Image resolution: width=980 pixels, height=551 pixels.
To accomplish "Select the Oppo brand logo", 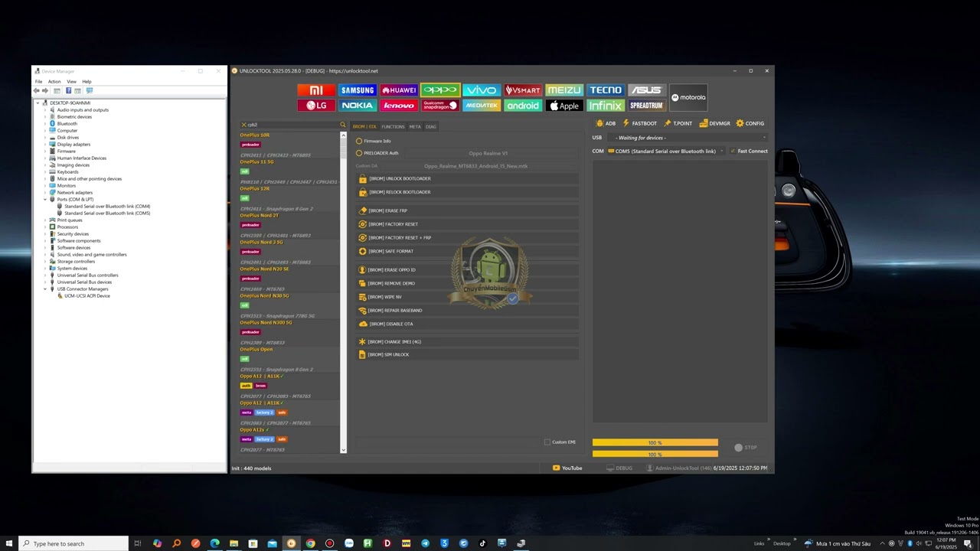I will [x=440, y=90].
